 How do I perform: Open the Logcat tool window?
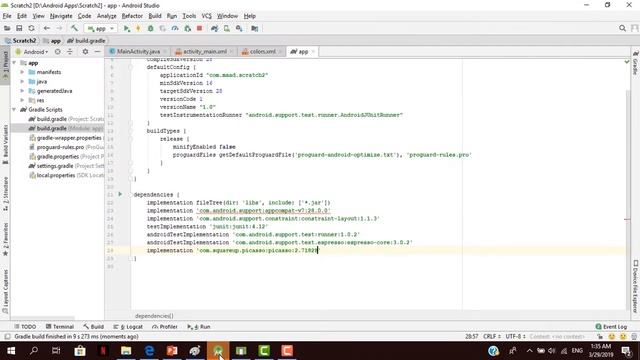pyautogui.click(x=128, y=327)
